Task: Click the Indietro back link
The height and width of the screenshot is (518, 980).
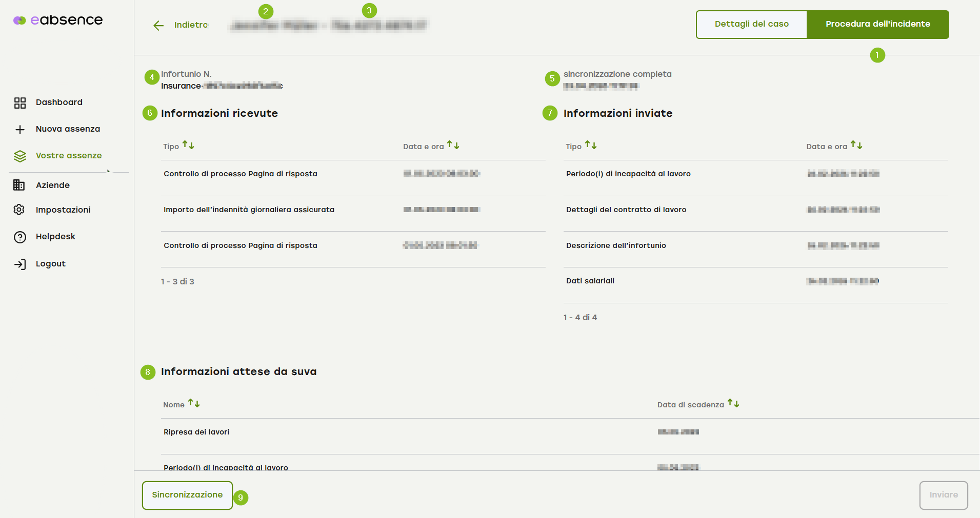Action: (191, 25)
